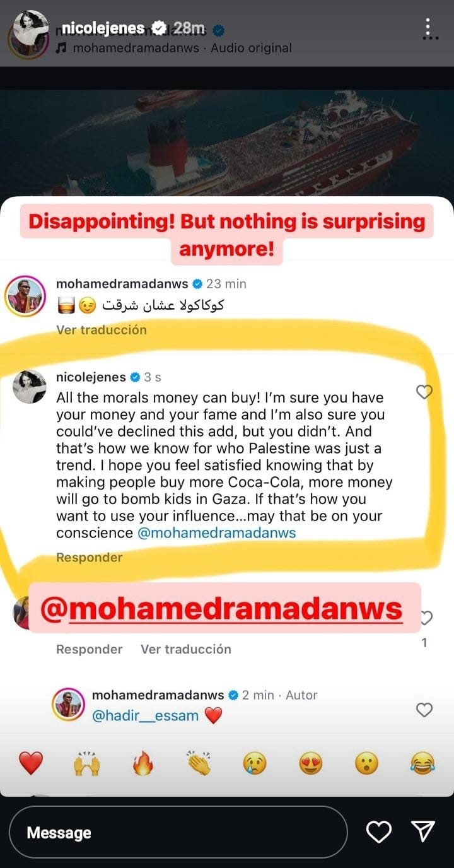React with the surprised face emoji
This screenshot has height=868, width=454.
pos(366,764)
